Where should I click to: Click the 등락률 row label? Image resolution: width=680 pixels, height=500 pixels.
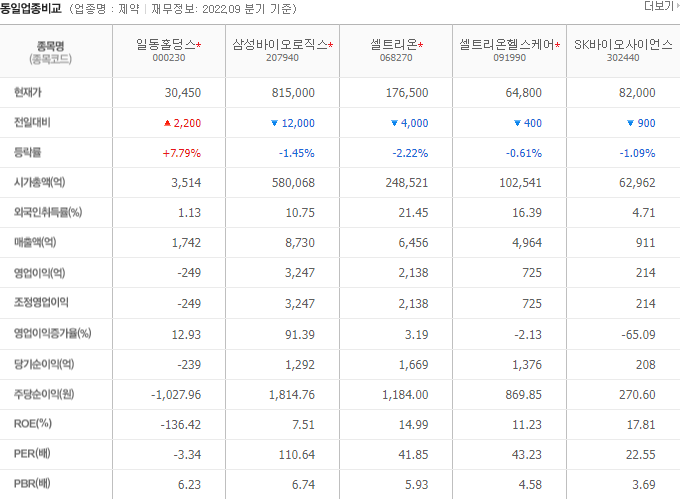28,152
